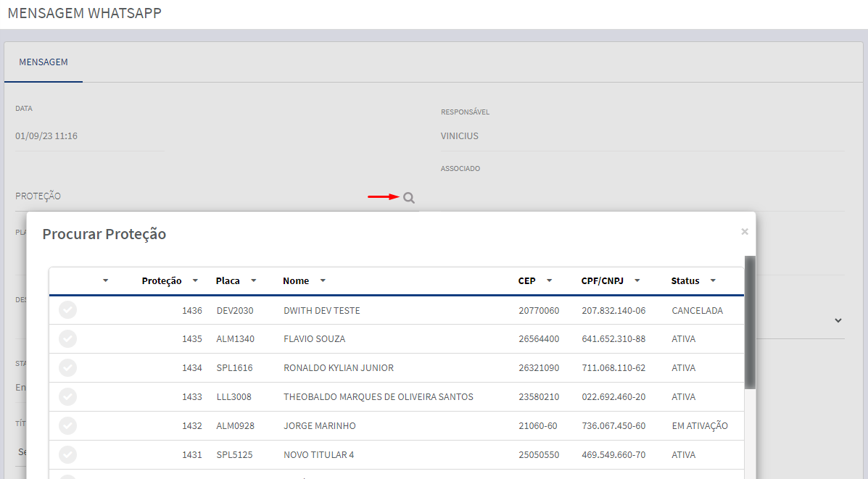The width and height of the screenshot is (868, 479).
Task: Click the EM ATIVAÇÃO status cell
Action: 700,425
